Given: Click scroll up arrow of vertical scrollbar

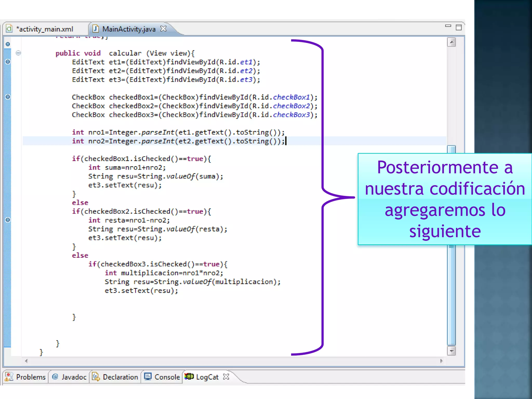Looking at the screenshot, I should (451, 42).
